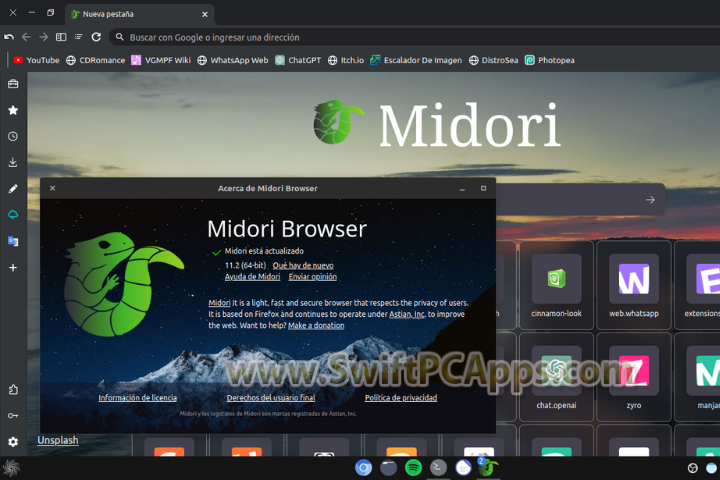Open the Astian, Inc. link
720x480 pixels.
pos(407,314)
